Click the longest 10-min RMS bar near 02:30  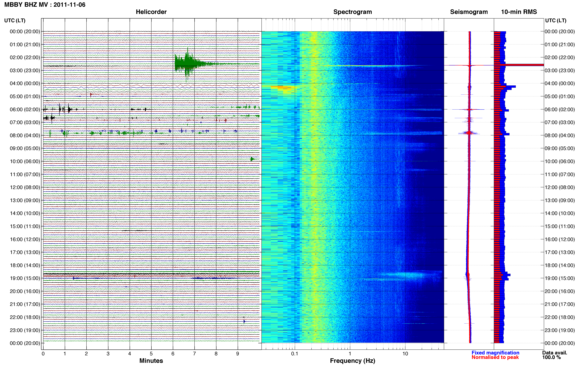(x=519, y=65)
